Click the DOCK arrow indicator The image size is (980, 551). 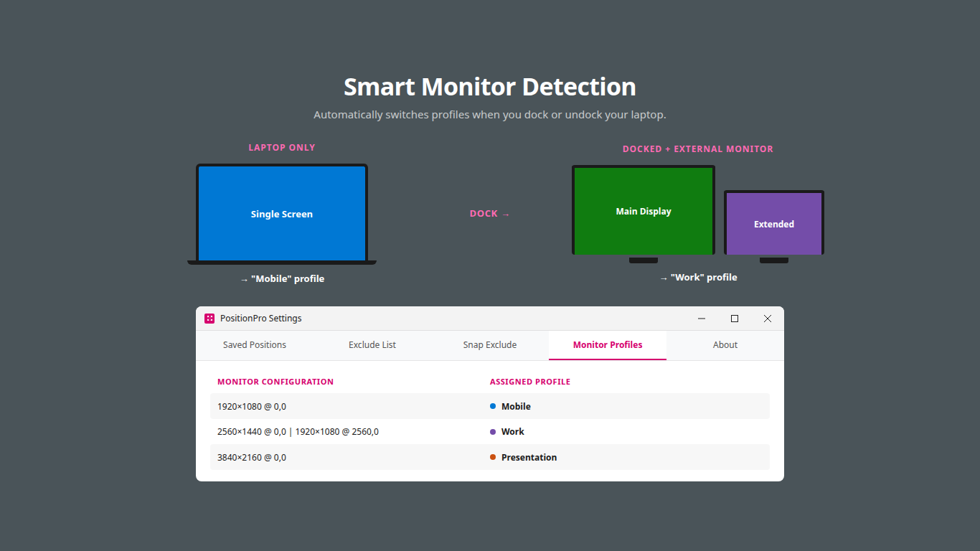tap(489, 213)
